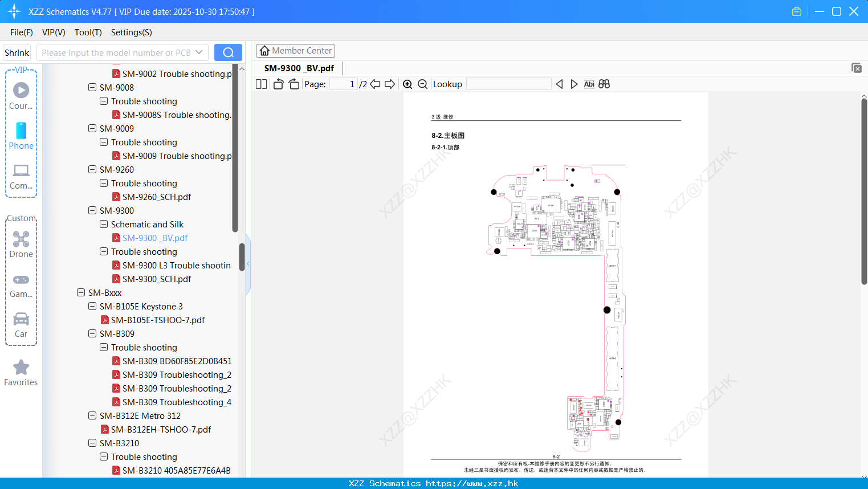Click the Lookup text field
The width and height of the screenshot is (868, 489).
[x=508, y=84]
